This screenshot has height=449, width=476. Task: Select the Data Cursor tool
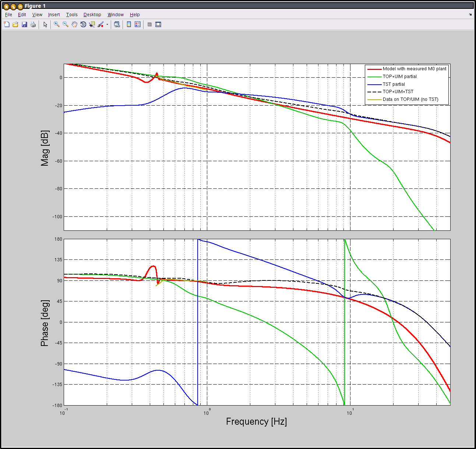92,24
